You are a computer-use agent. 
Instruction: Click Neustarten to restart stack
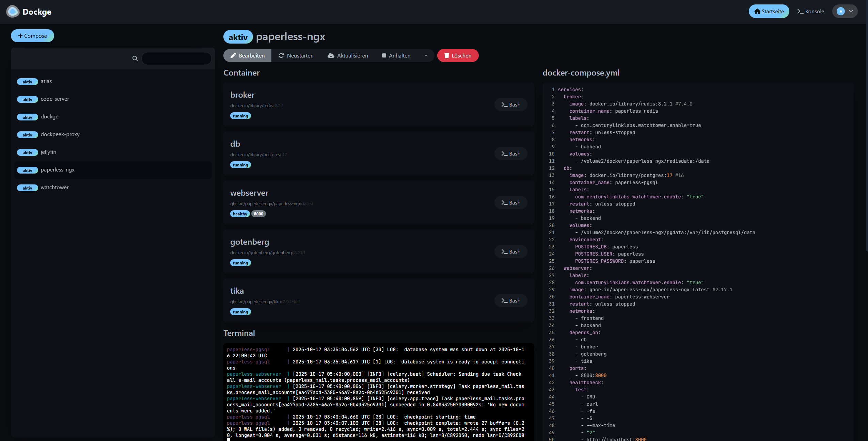click(296, 56)
